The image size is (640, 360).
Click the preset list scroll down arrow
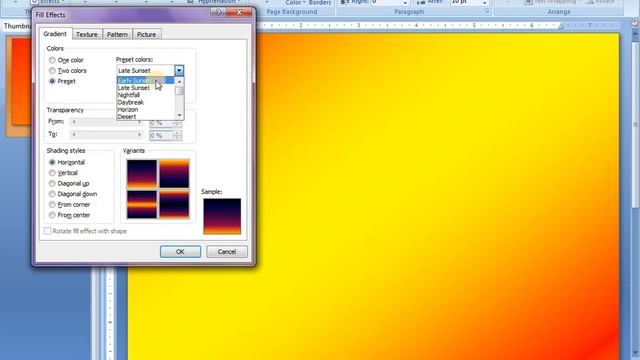179,116
